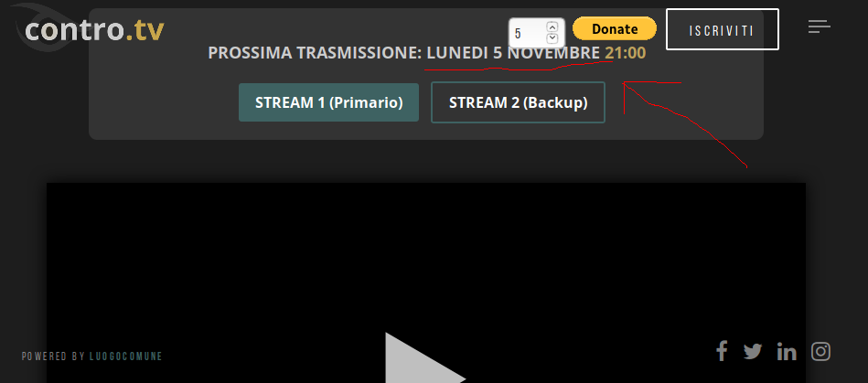Decrease the donation amount with down arrow
The width and height of the screenshot is (868, 383).
click(552, 38)
